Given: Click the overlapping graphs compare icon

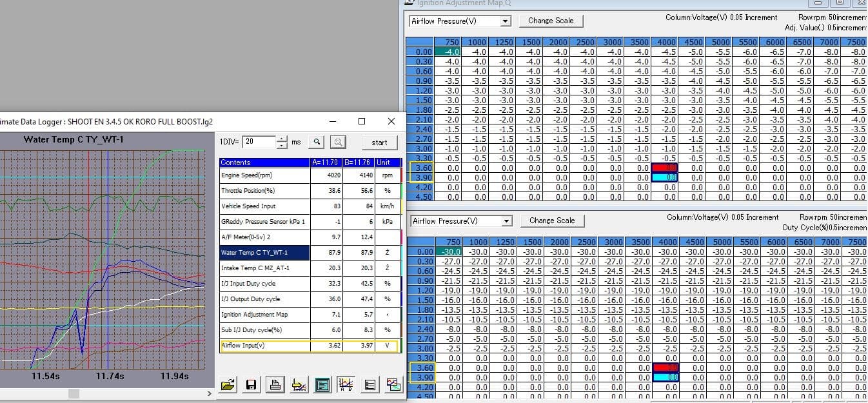Looking at the screenshot, I should (394, 385).
